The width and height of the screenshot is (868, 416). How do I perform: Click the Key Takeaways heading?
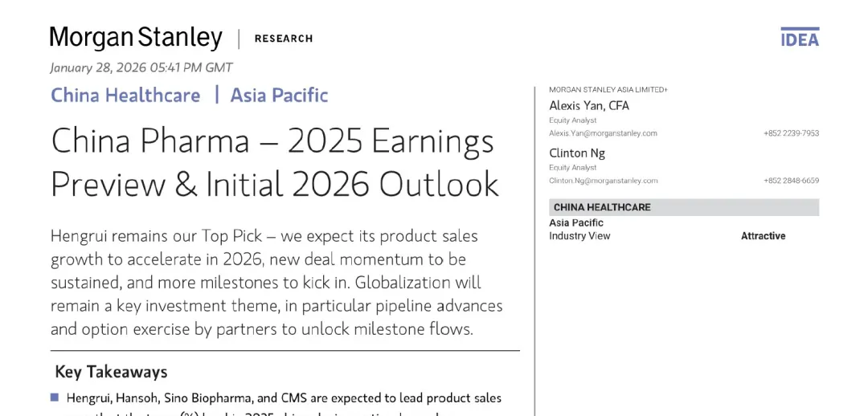point(111,372)
